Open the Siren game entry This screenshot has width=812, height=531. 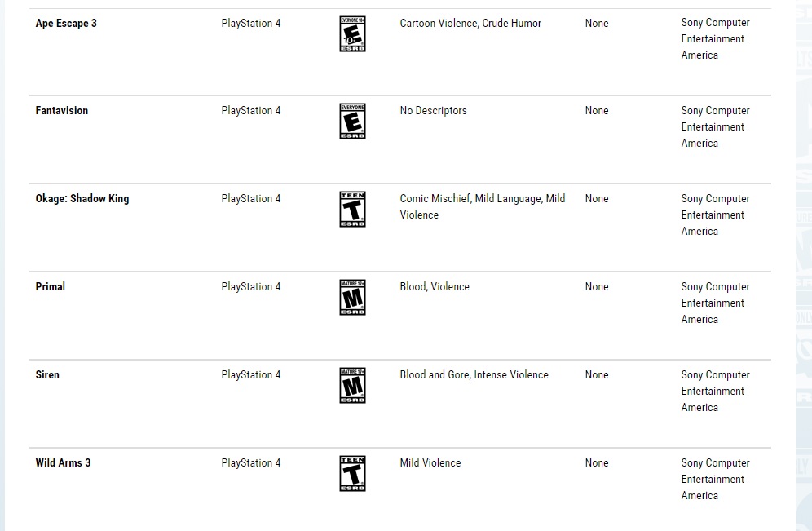(47, 375)
